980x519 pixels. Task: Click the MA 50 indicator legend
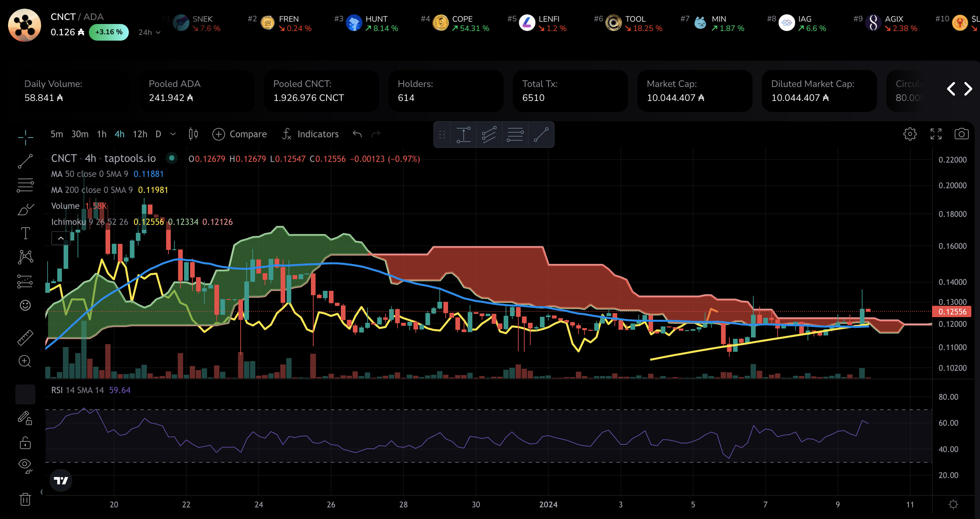point(107,174)
